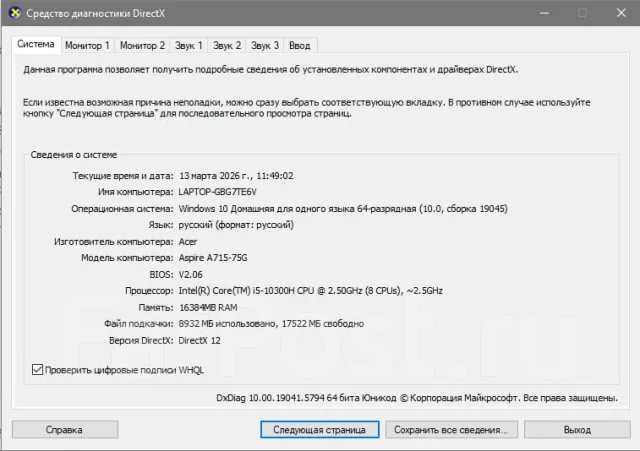Click the DirectX diagnostic icon in title bar
The width and height of the screenshot is (640, 451).
click(15, 13)
